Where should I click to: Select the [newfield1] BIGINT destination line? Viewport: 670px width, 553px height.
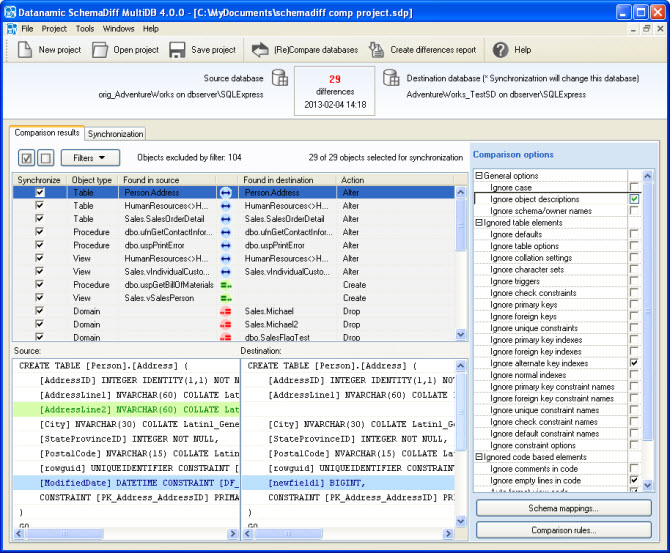point(348,483)
